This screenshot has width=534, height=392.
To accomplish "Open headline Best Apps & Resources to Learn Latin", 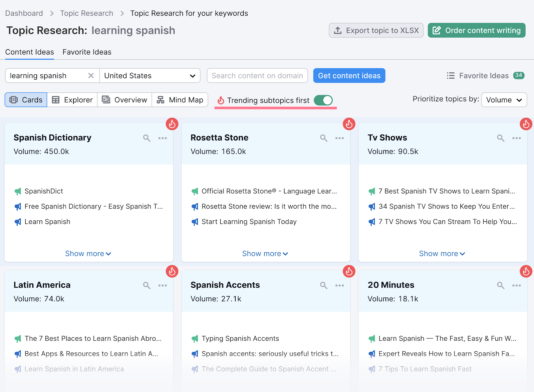I will click(91, 354).
